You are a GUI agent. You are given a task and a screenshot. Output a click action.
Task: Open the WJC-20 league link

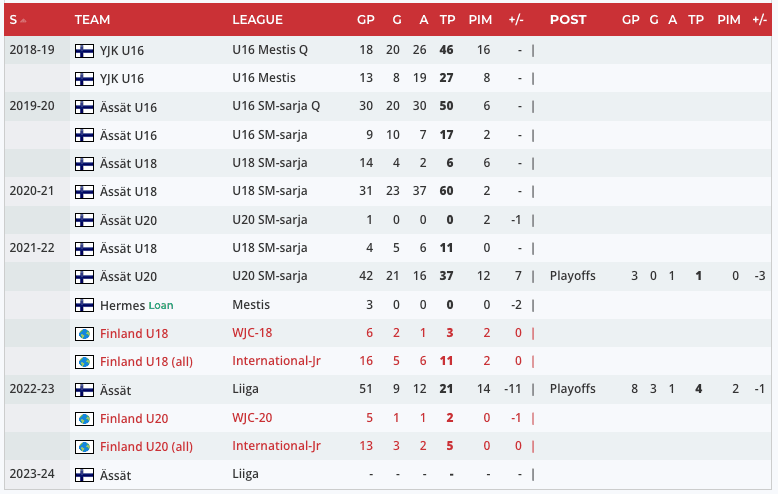(255, 418)
